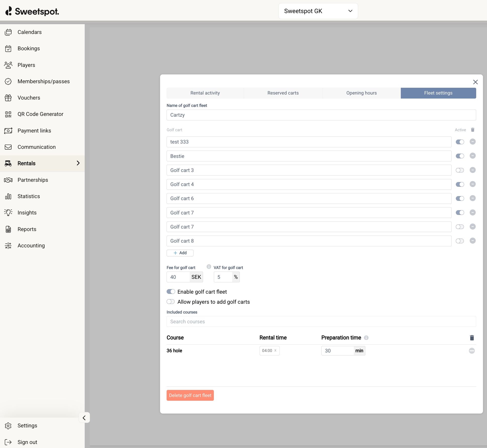The image size is (487, 448).
Task: Click the Fee for golf cart info icon
Action: 209,267
